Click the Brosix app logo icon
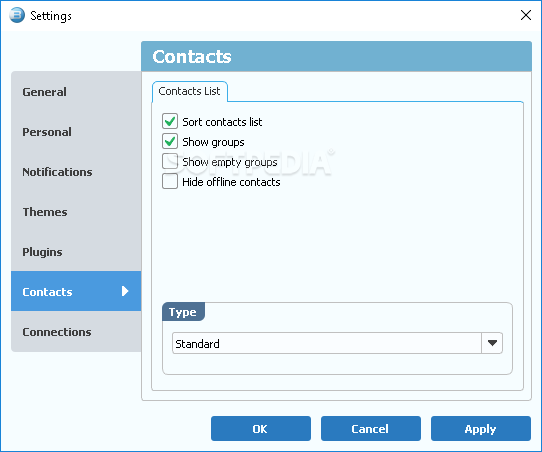Image resolution: width=542 pixels, height=452 pixels. [17, 15]
